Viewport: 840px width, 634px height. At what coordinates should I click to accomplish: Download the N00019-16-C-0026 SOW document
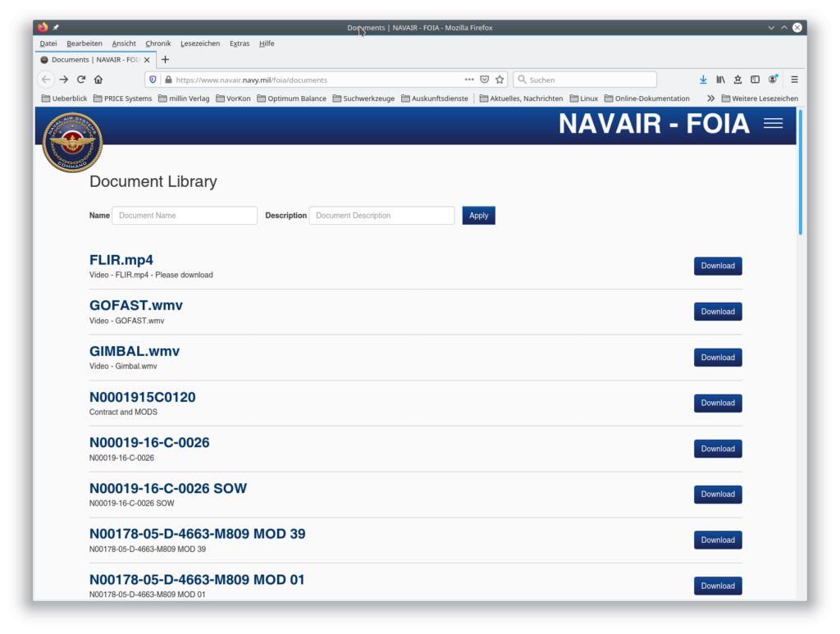718,495
